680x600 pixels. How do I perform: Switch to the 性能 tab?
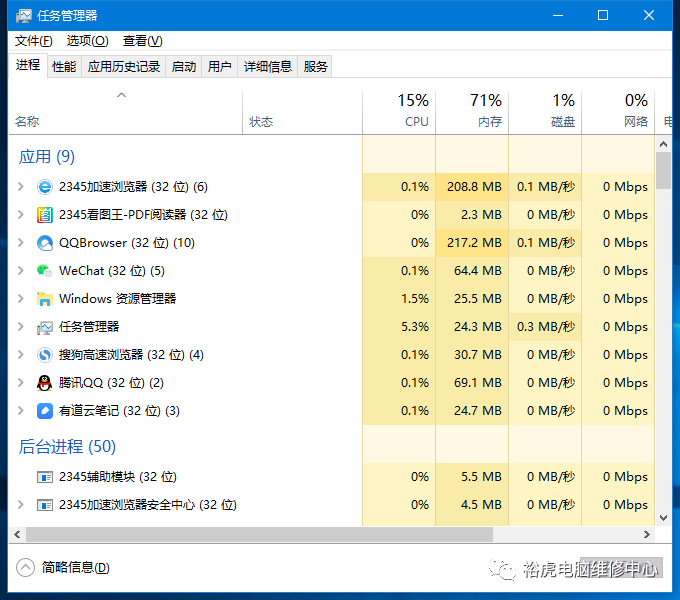64,67
